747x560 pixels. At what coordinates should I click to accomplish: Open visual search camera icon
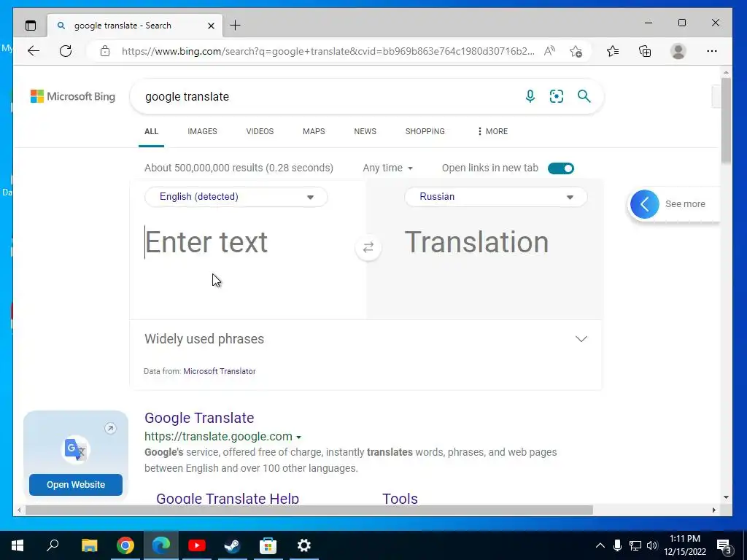(557, 96)
